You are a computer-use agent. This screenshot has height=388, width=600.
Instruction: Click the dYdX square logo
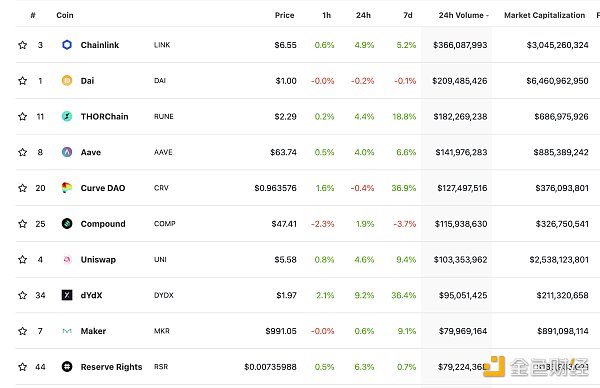pos(67,295)
